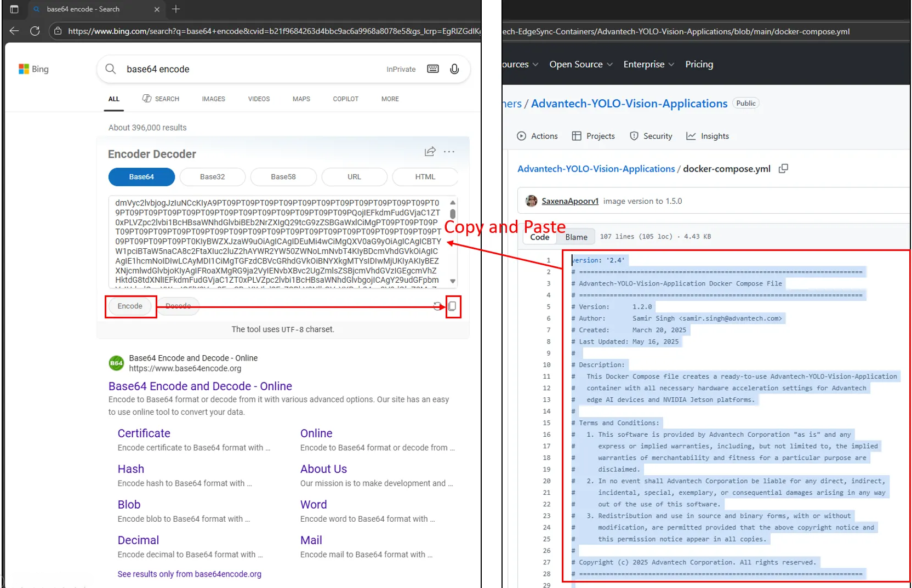Select the Base58 encoding tab
The image size is (912, 588).
pyautogui.click(x=283, y=176)
